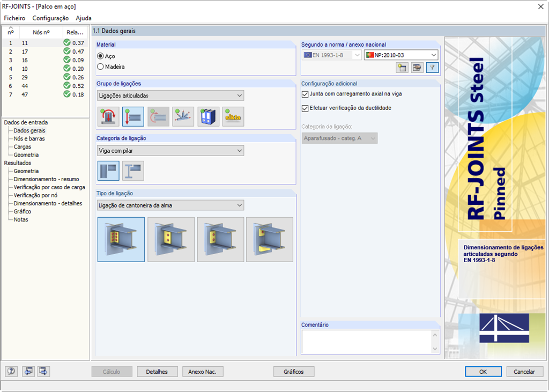Open the Viga com pilar category dropdown
This screenshot has width=549, height=392.
point(170,151)
